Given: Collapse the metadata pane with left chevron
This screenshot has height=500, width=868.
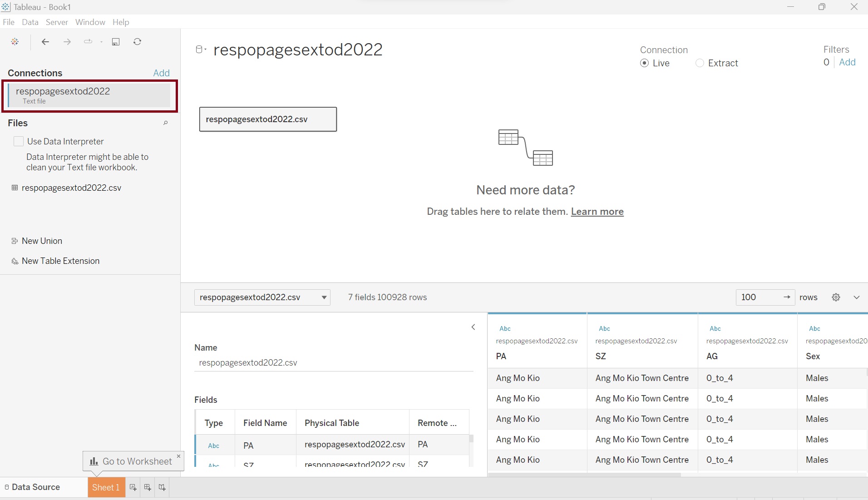Looking at the screenshot, I should (x=473, y=327).
